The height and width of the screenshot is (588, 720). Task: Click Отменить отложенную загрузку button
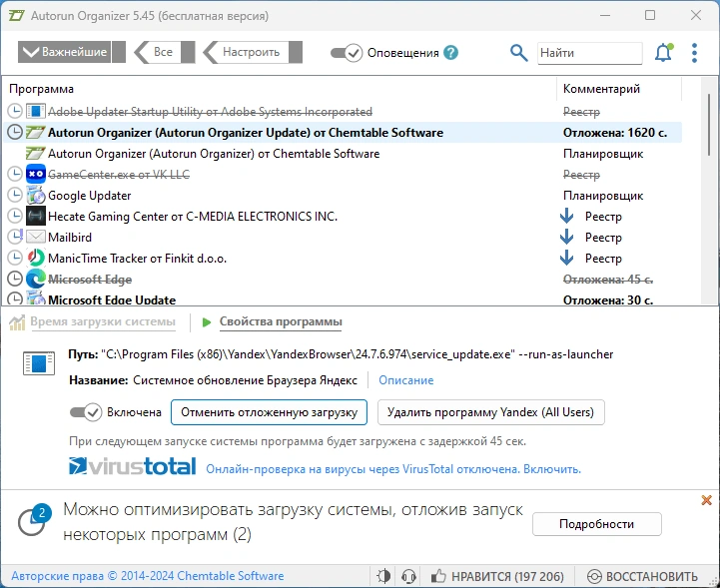coord(269,412)
